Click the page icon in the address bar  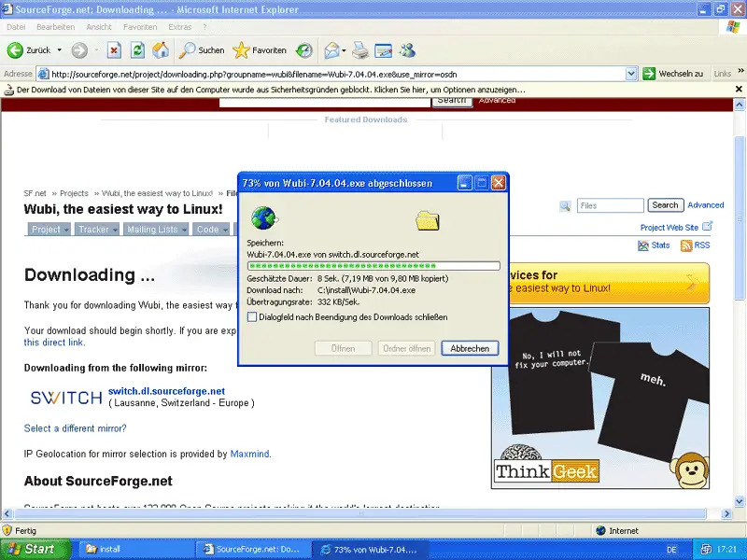43,74
